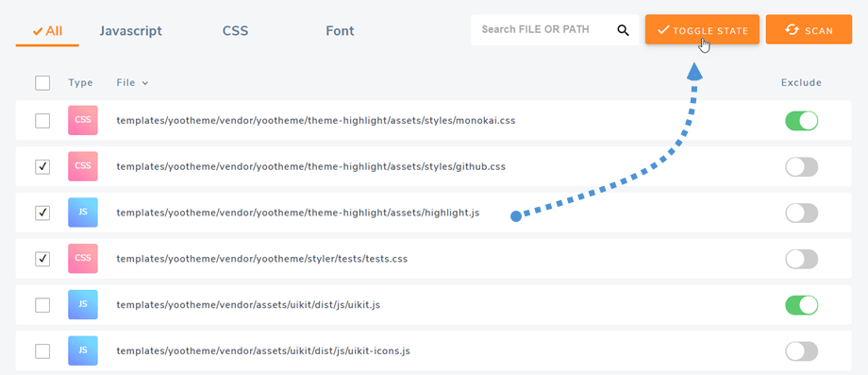868x375 pixels.
Task: Uncheck the tests.css row checkbox
Action: [x=42, y=259]
